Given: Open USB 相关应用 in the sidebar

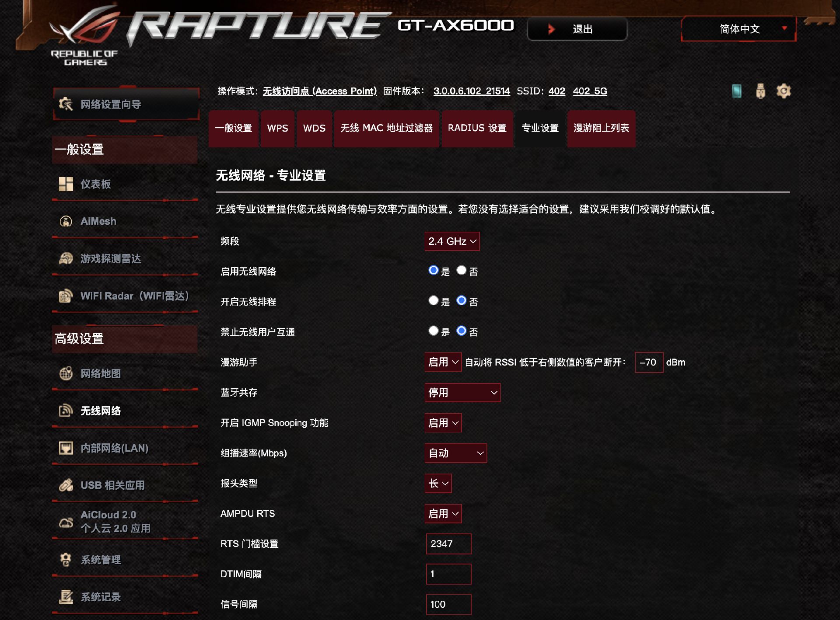Looking at the screenshot, I should click(x=125, y=485).
